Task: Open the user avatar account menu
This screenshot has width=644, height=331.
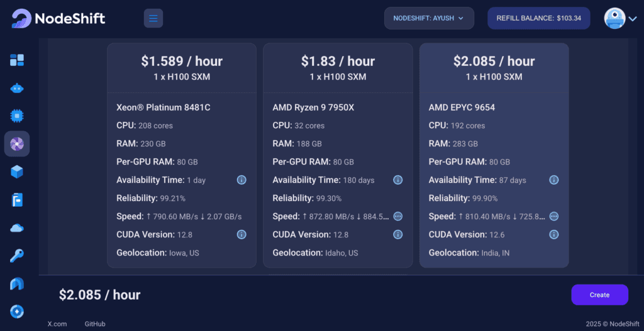Action: [x=620, y=18]
